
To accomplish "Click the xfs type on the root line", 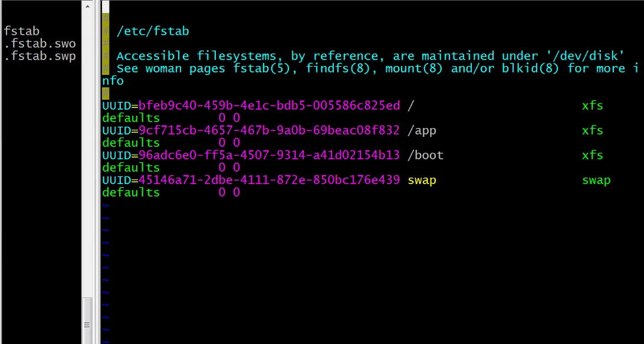I will pyautogui.click(x=593, y=106).
